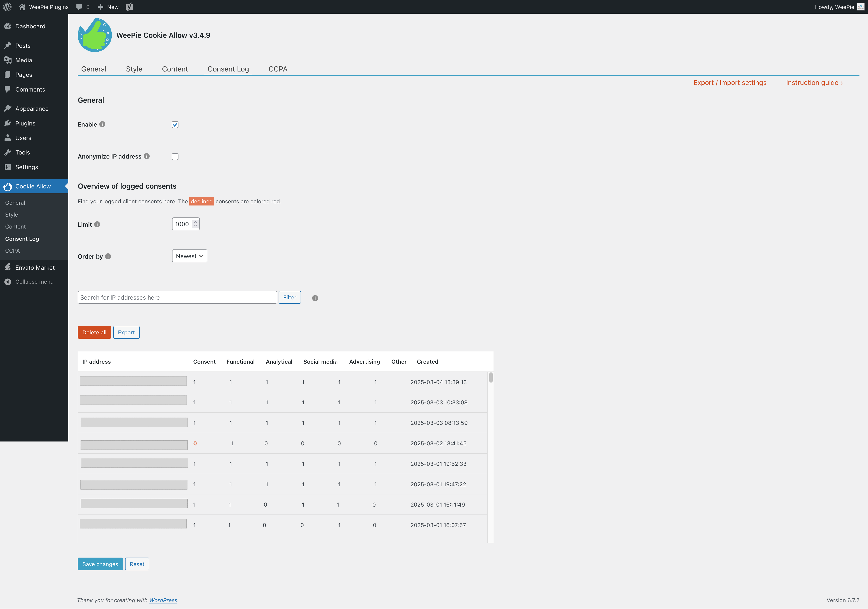Screen dimensions: 868x609
Task: Open the Yoast SEO toolbar icon
Action: click(x=129, y=7)
